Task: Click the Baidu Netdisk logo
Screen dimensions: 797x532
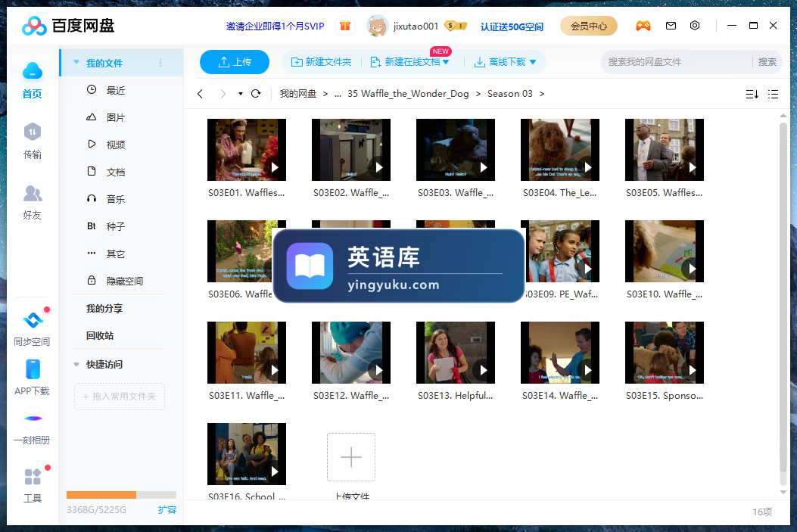Action: pos(69,26)
